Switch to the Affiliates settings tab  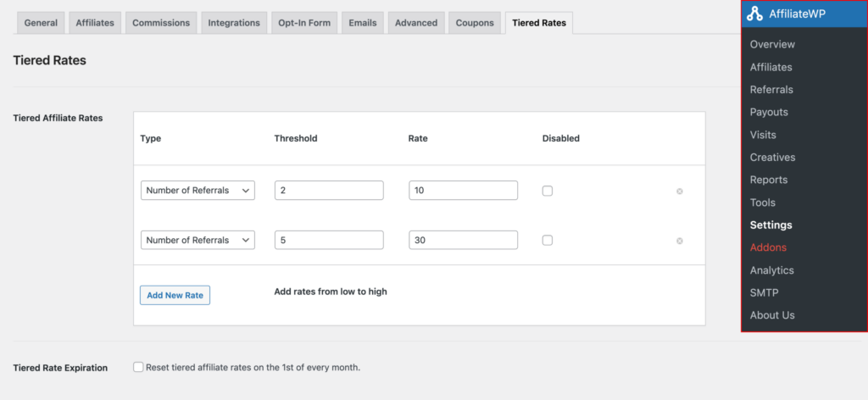click(95, 23)
